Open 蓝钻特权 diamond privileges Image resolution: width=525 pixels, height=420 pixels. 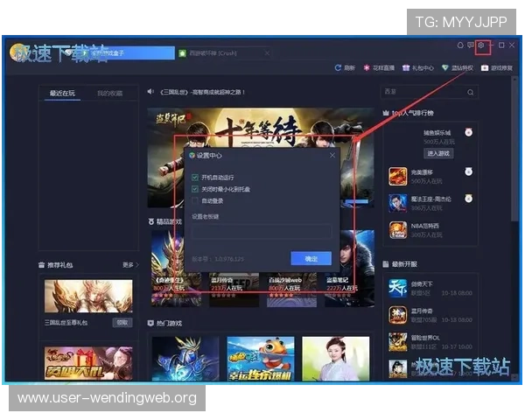click(458, 68)
